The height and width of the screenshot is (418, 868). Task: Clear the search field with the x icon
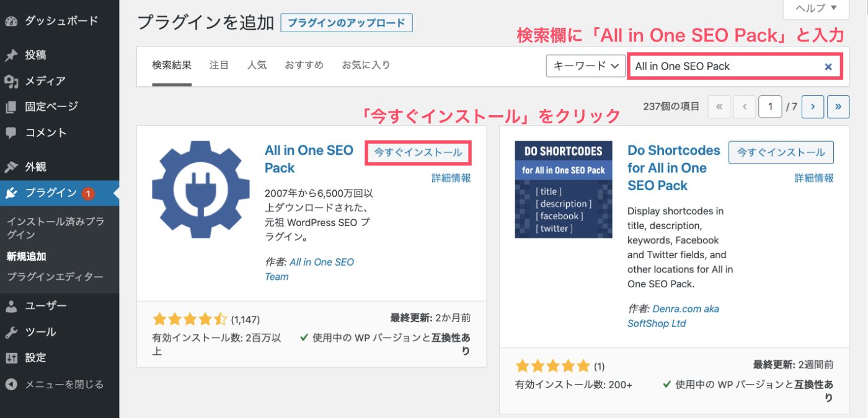[x=828, y=67]
